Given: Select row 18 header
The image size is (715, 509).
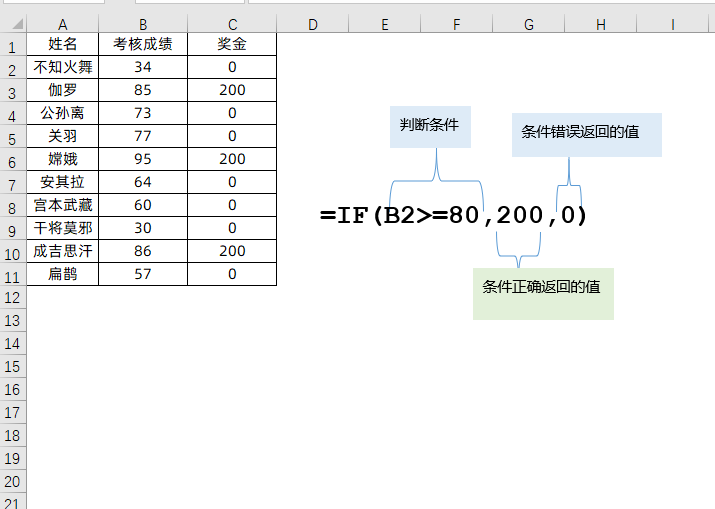Looking at the screenshot, I should coord(13,435).
